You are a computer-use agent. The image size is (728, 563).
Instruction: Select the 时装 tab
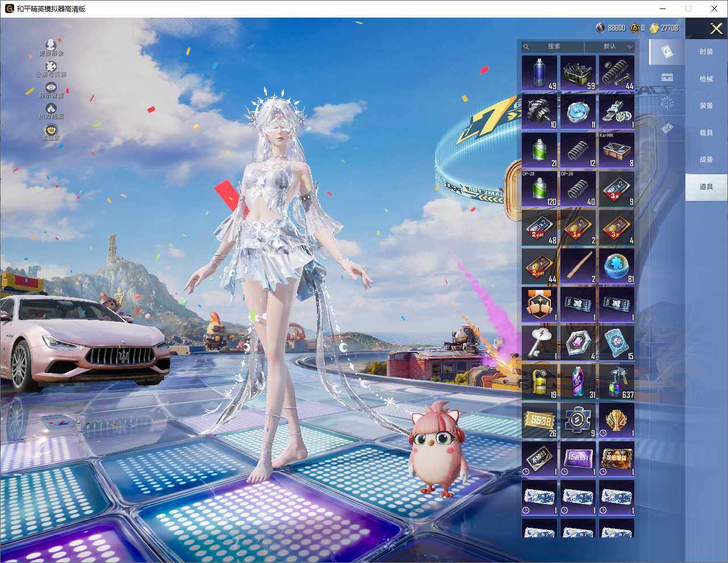(x=706, y=52)
